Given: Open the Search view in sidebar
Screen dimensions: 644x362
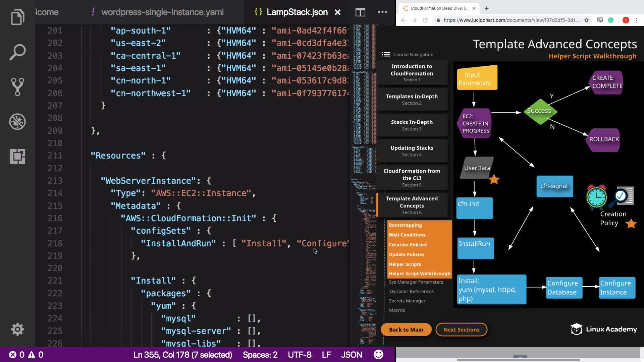Looking at the screenshot, I should tap(17, 52).
